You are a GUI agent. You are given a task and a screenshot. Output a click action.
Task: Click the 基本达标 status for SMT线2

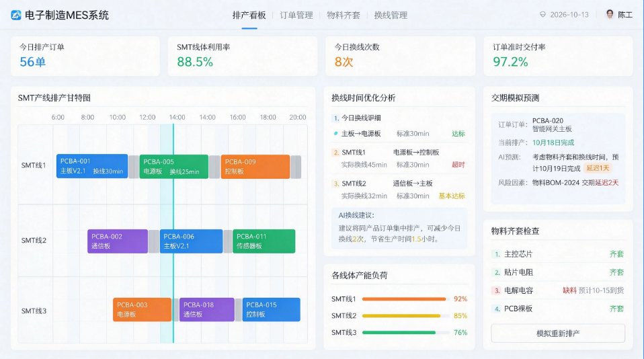(x=451, y=196)
